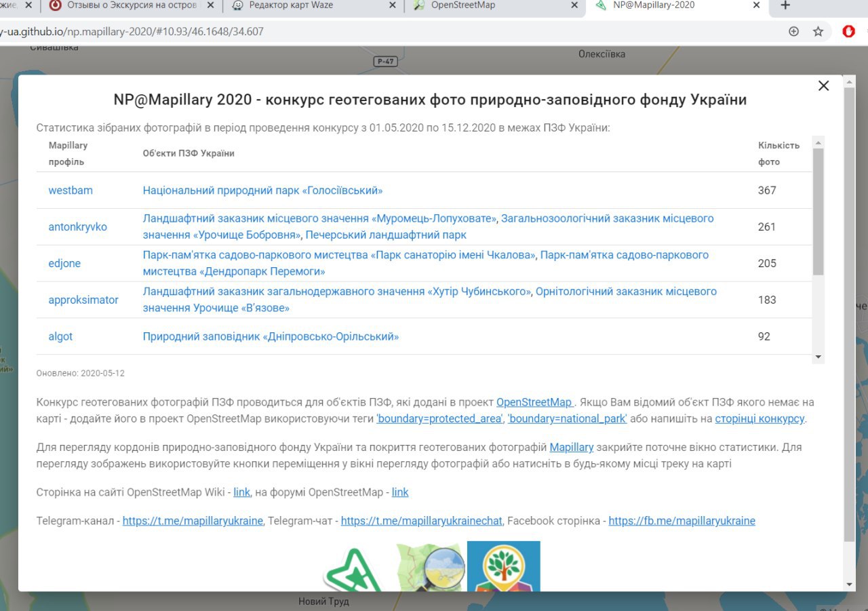
Task: Follow the OpenStreetMap project link
Action: pos(534,402)
